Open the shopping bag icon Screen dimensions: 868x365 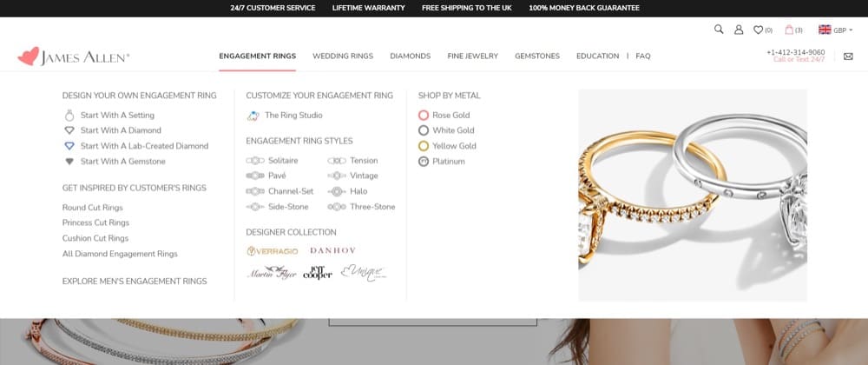789,30
